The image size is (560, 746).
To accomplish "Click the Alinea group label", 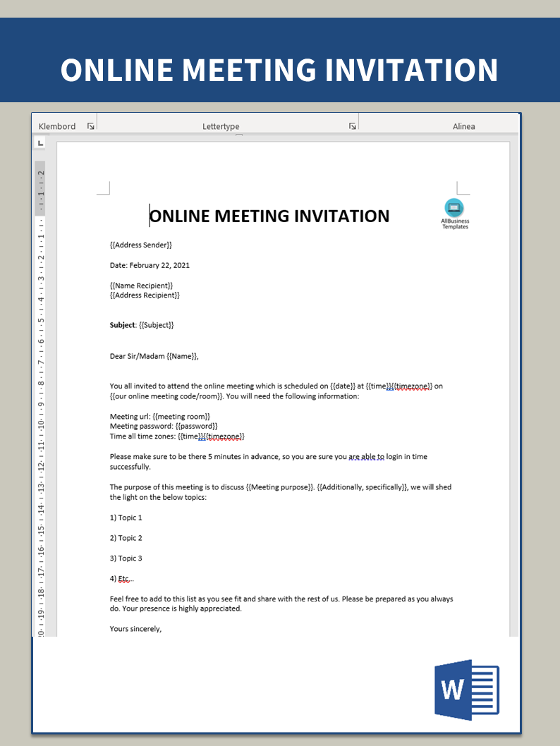I will coord(463,126).
